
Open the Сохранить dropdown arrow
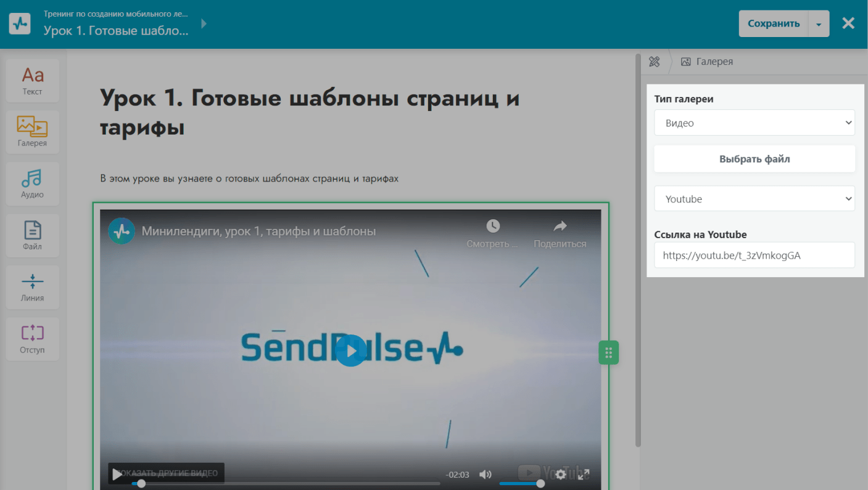click(819, 24)
